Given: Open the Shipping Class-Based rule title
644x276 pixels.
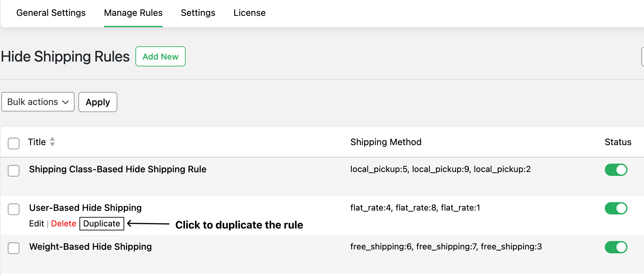Looking at the screenshot, I should (118, 169).
